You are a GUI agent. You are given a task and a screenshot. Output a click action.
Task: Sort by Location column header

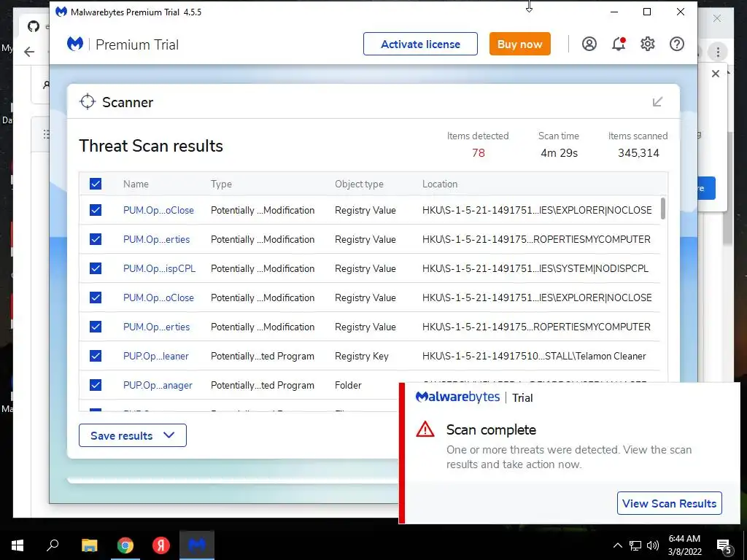tap(440, 184)
